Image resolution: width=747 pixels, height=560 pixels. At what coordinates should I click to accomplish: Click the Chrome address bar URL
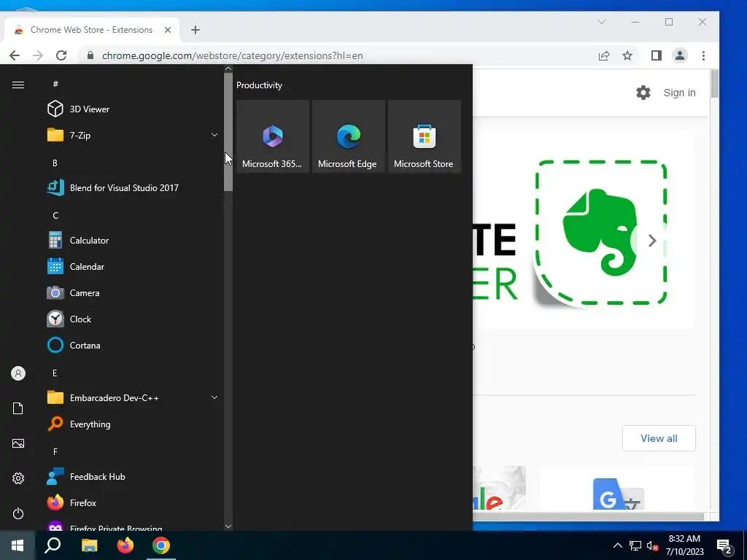coord(233,55)
